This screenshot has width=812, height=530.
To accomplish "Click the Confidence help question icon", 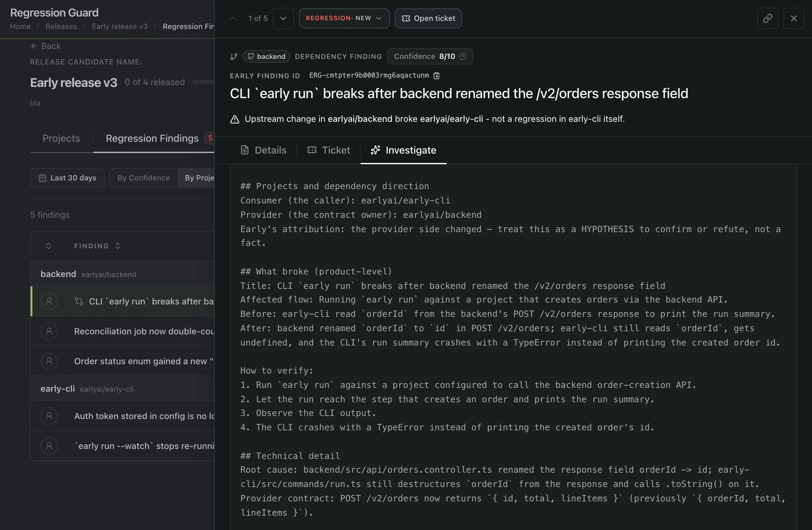I will click(x=462, y=56).
